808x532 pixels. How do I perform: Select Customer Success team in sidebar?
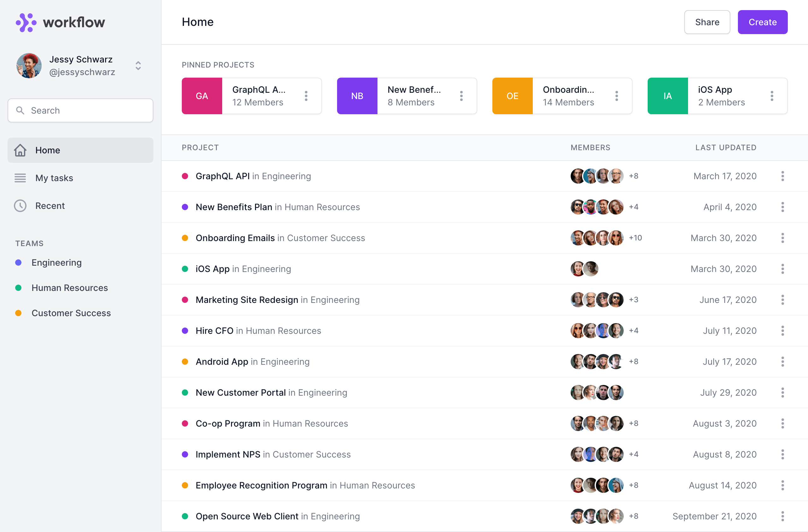tap(71, 313)
